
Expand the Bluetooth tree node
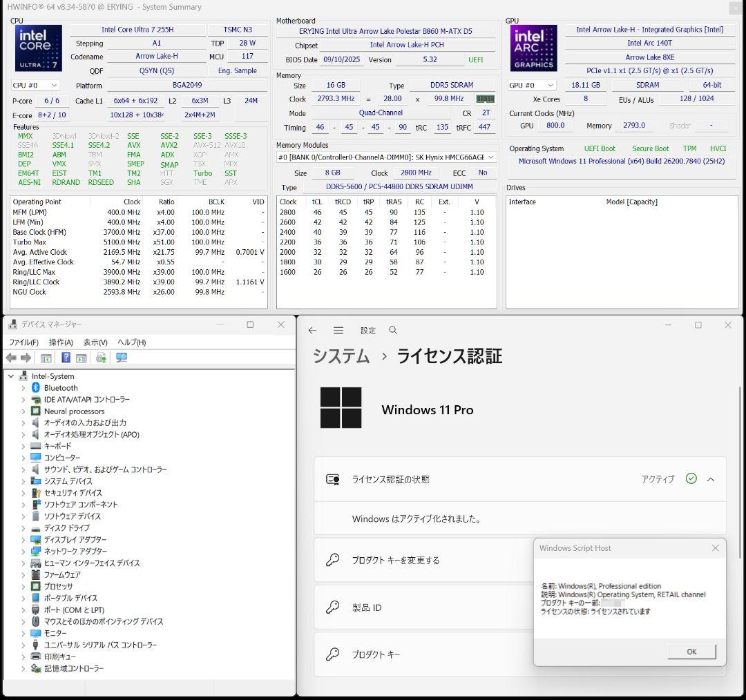pos(23,387)
